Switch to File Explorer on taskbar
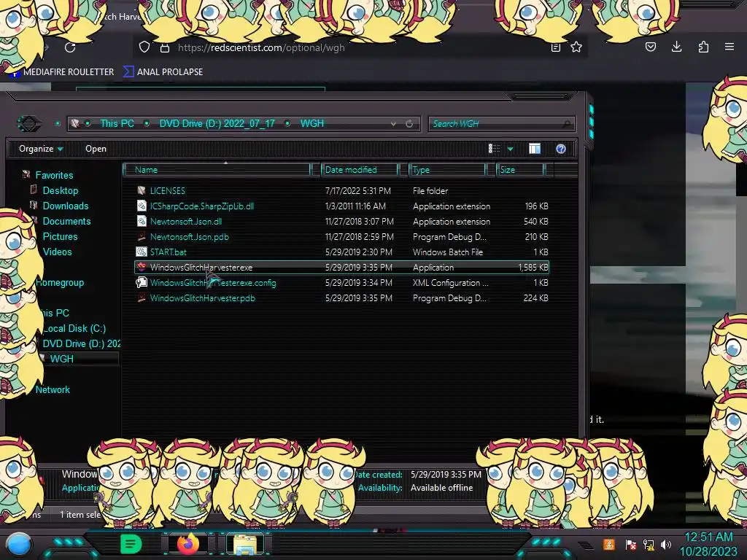This screenshot has width=747, height=560. coord(245,544)
